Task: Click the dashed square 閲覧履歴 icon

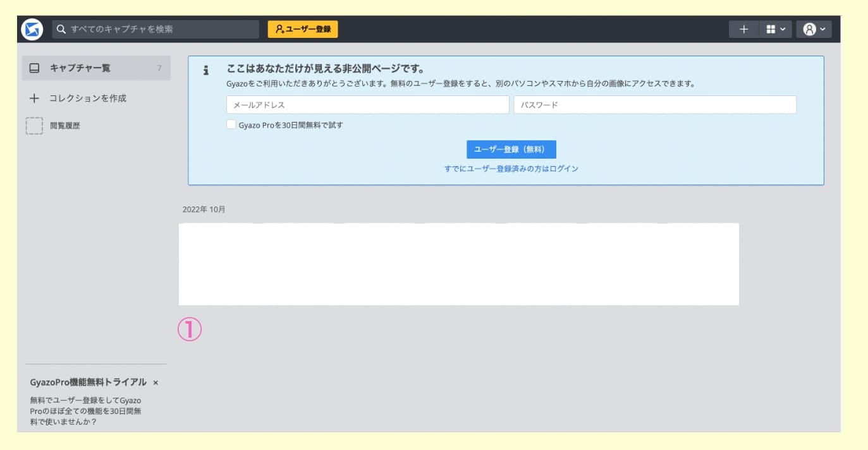Action: coord(35,126)
